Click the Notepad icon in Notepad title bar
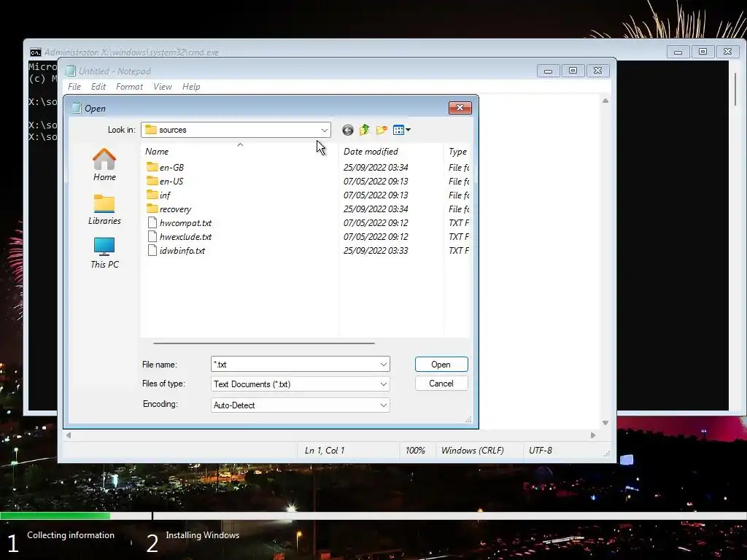The image size is (747, 560). [x=71, y=71]
